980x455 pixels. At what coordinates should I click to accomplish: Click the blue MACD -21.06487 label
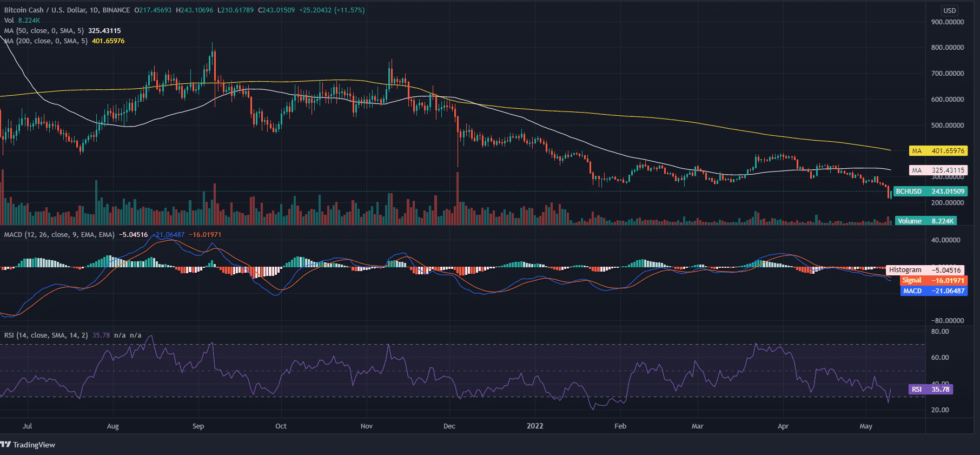933,291
